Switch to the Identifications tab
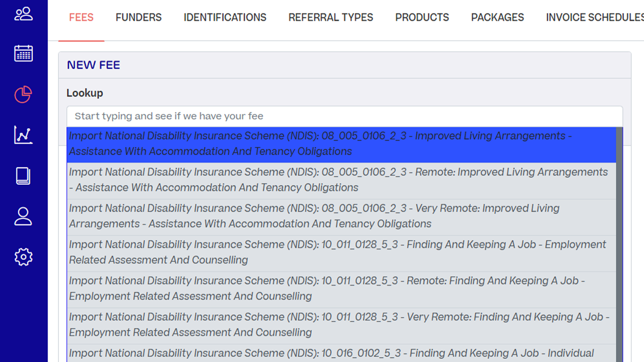Viewport: 644px width, 362px height. [x=225, y=17]
